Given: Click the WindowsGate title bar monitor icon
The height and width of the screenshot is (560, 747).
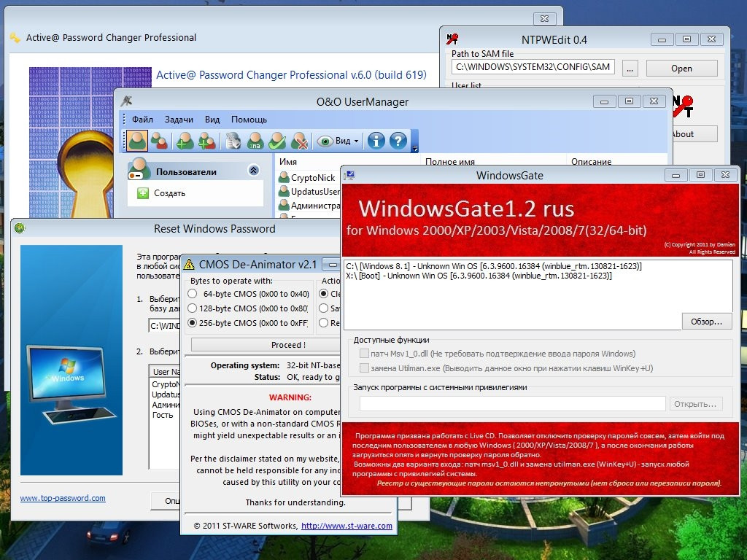Looking at the screenshot, I should click(349, 175).
